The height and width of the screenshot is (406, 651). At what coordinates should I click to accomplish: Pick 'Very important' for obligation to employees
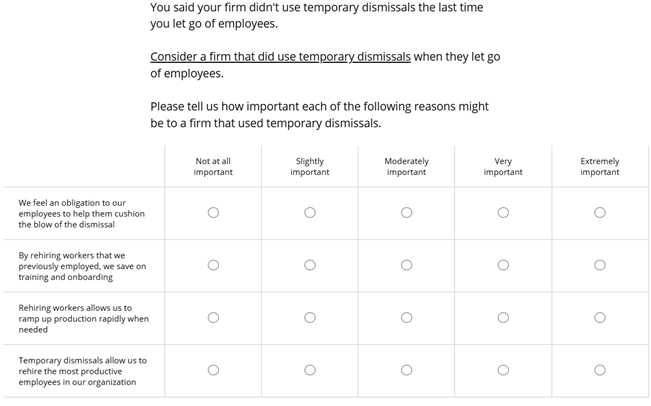coord(503,212)
